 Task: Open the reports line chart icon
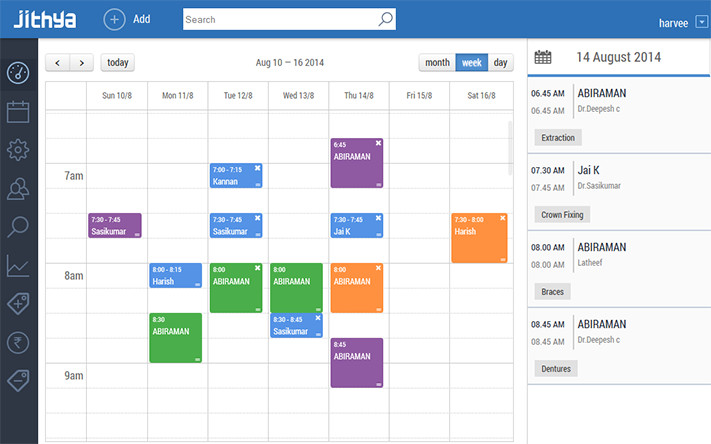coord(18,265)
